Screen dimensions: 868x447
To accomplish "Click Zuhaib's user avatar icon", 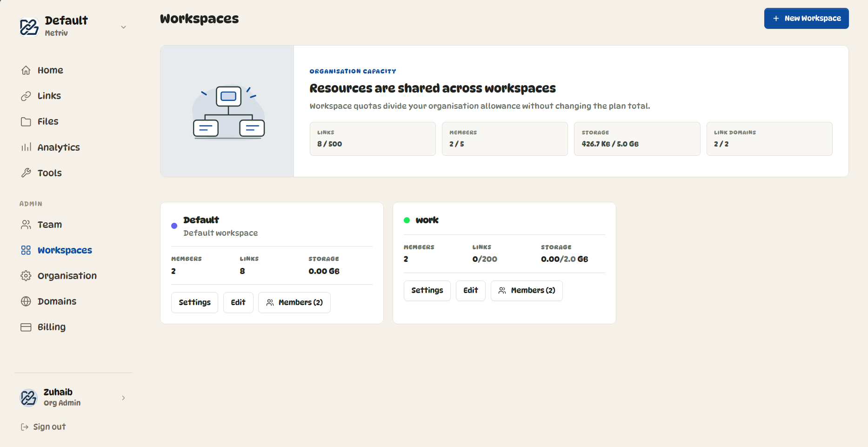I will click(x=29, y=398).
